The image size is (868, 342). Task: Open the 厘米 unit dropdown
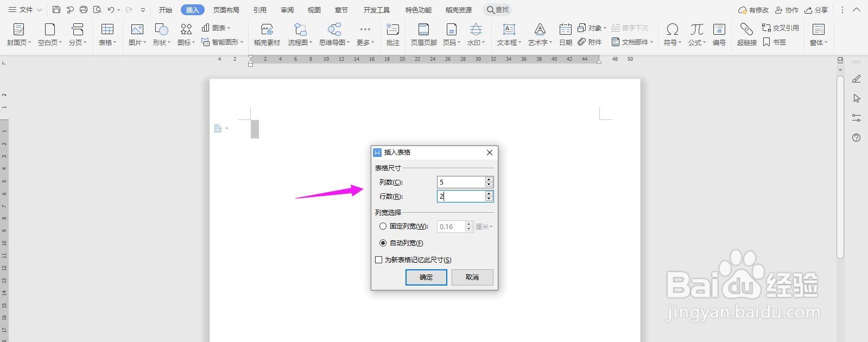point(484,227)
